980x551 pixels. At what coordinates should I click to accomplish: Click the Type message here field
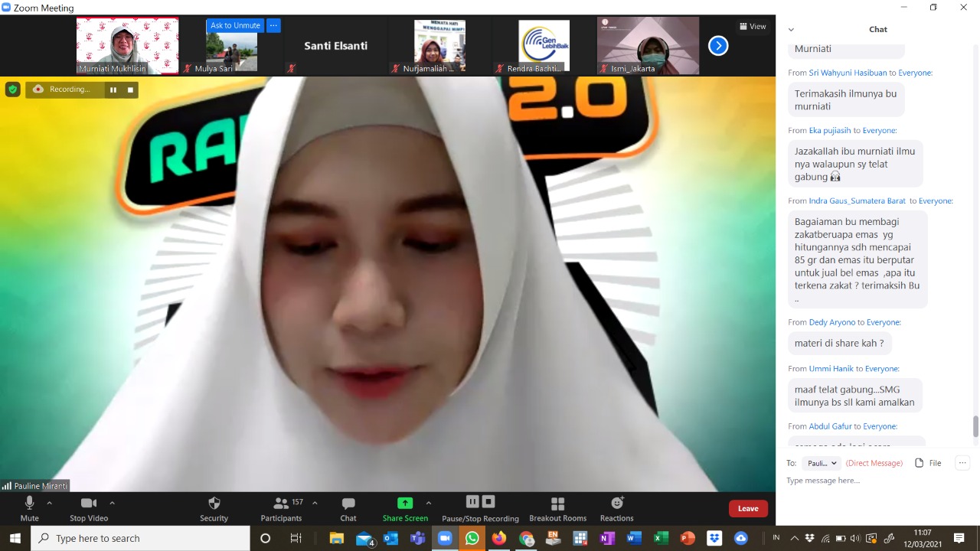873,481
